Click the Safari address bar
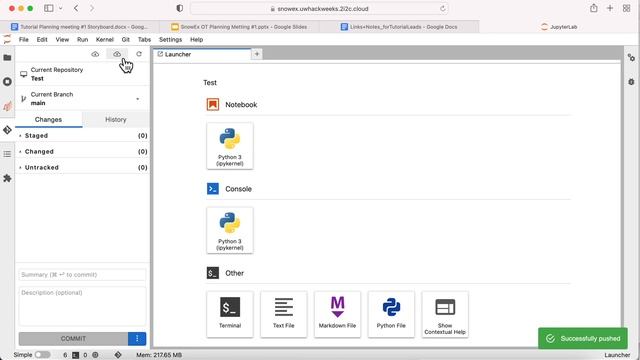 click(319, 9)
